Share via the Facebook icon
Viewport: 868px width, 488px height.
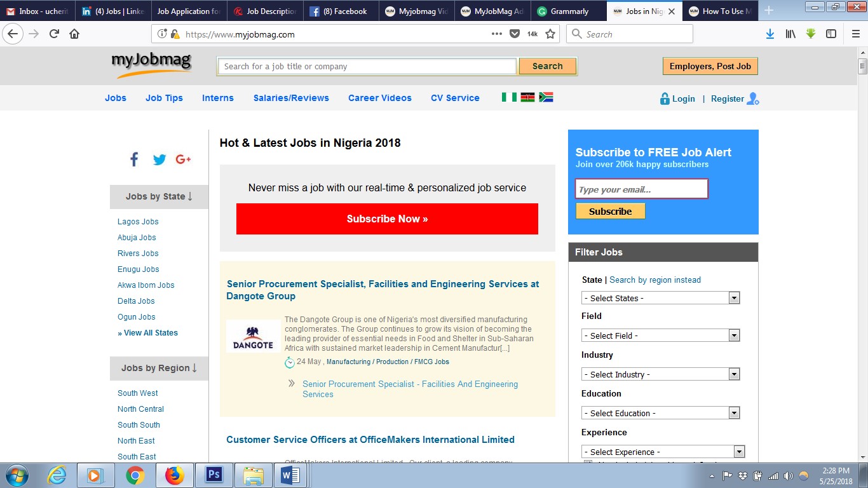pos(134,159)
